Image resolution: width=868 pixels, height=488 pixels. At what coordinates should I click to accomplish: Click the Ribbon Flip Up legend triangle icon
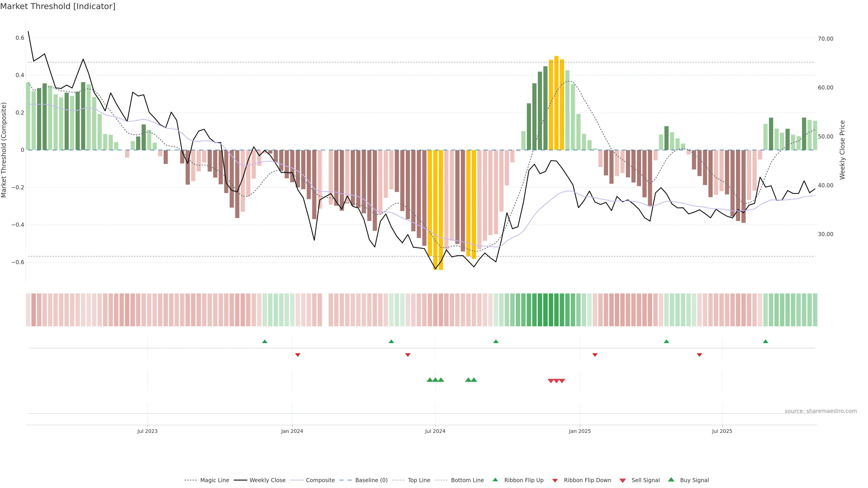click(x=495, y=480)
